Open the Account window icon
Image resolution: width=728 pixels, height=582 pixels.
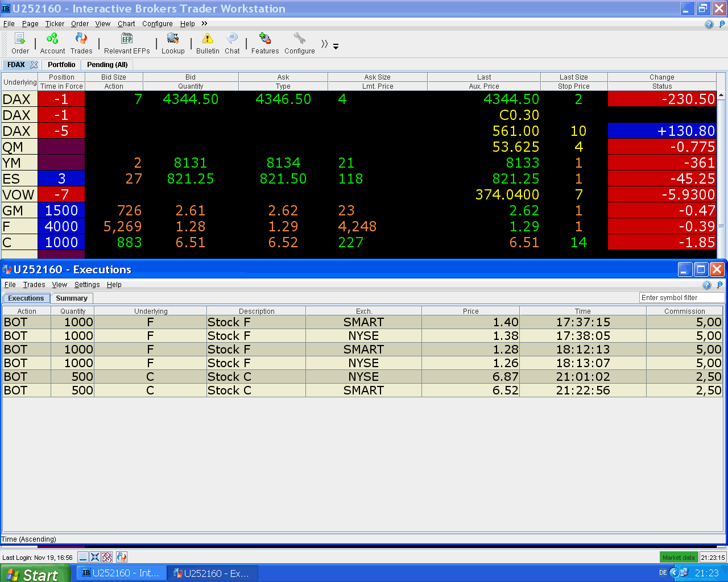click(x=52, y=39)
